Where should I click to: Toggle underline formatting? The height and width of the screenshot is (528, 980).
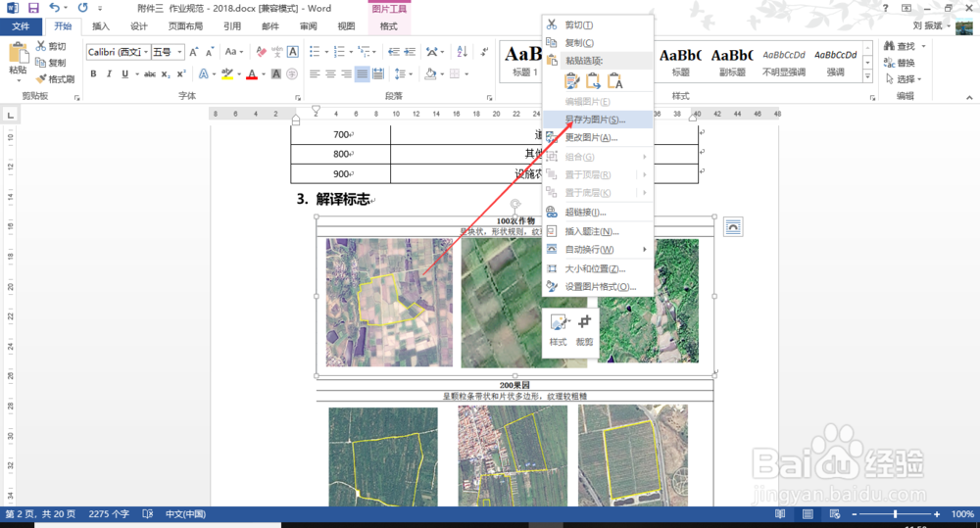(124, 74)
